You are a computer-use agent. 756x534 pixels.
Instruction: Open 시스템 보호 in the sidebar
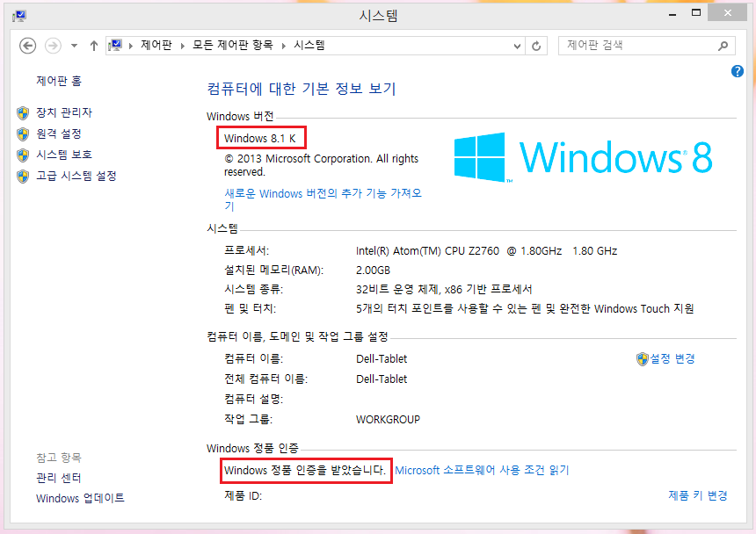click(x=64, y=155)
